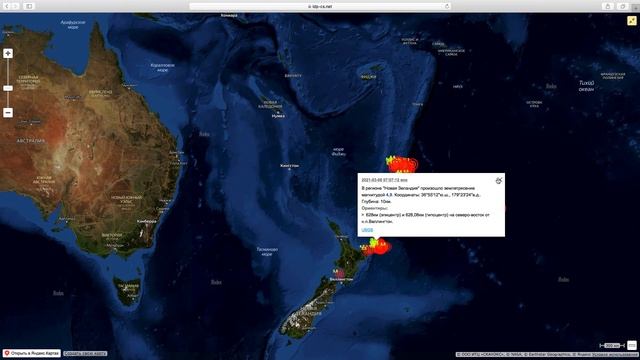Click the 'Тихий океан' ocean label

(586, 85)
